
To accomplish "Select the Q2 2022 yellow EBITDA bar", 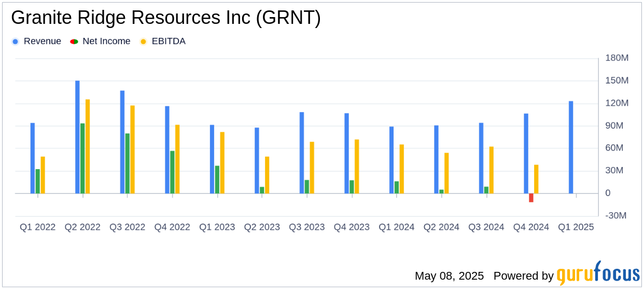I will [88, 146].
